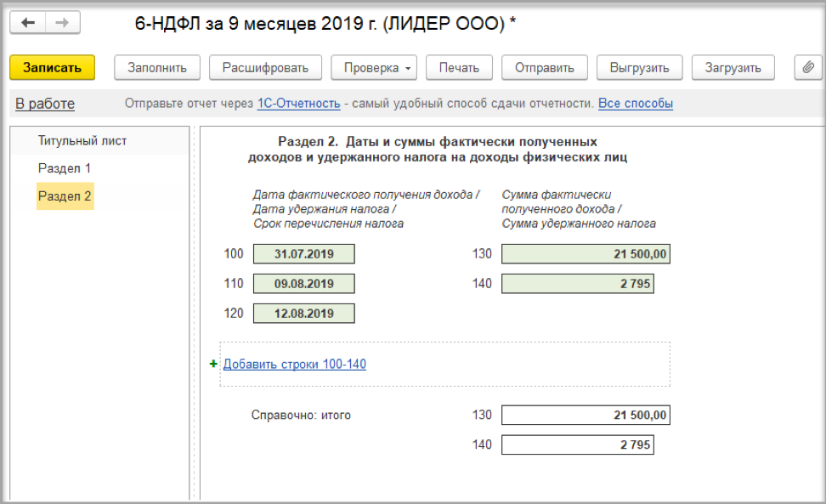Viewport: 826px width, 504px height.
Task: Edit line 110 date 09.08.2019
Action: [x=304, y=283]
